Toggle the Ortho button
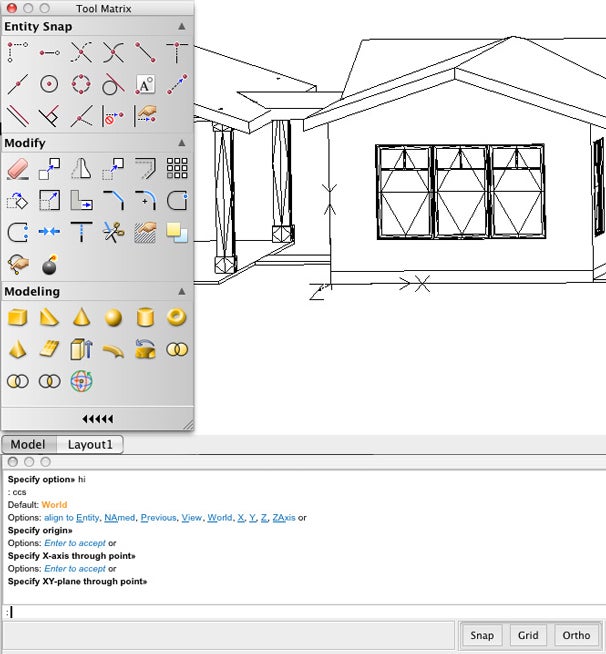Viewport: 606px width, 654px height. (576, 635)
